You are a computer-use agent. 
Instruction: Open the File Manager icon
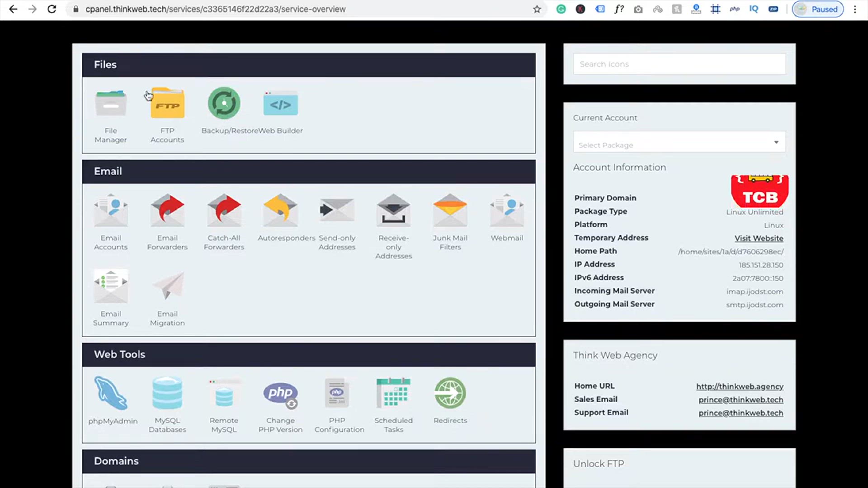point(111,104)
